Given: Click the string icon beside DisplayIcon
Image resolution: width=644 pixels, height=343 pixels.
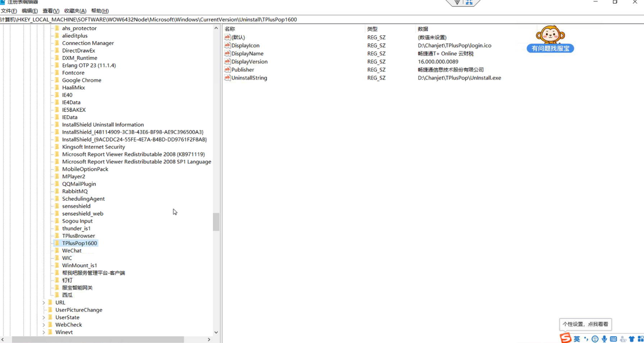Looking at the screenshot, I should 227,45.
